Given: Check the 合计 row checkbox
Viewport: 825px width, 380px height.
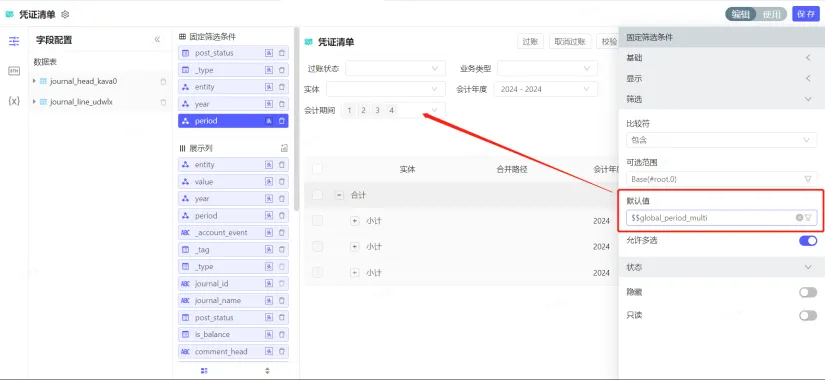Looking at the screenshot, I should click(317, 195).
